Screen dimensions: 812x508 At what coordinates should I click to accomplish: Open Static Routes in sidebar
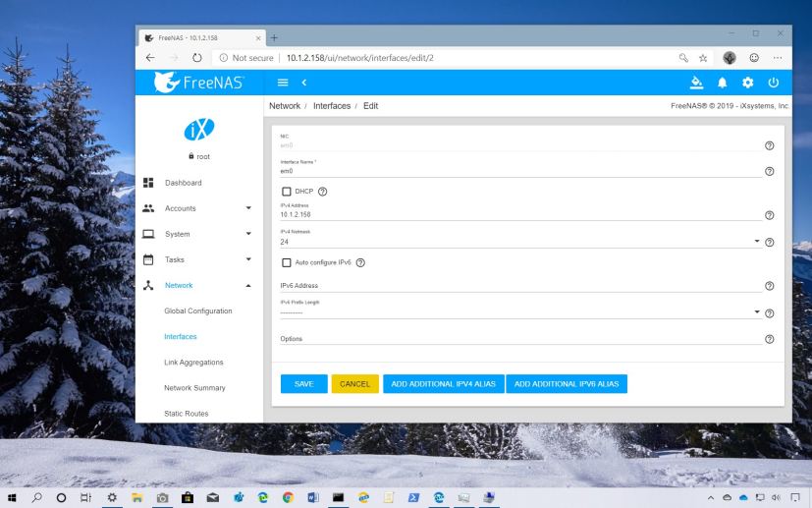coord(186,413)
